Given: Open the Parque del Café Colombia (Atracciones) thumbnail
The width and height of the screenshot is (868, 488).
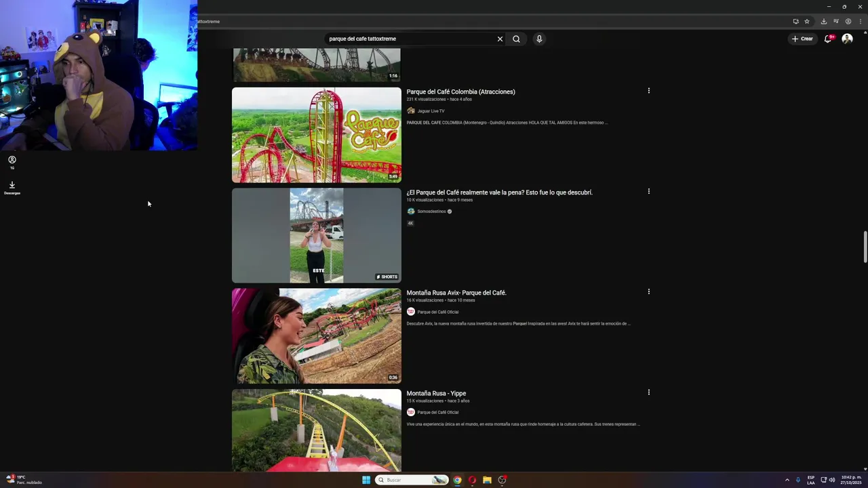Looking at the screenshot, I should tap(317, 135).
